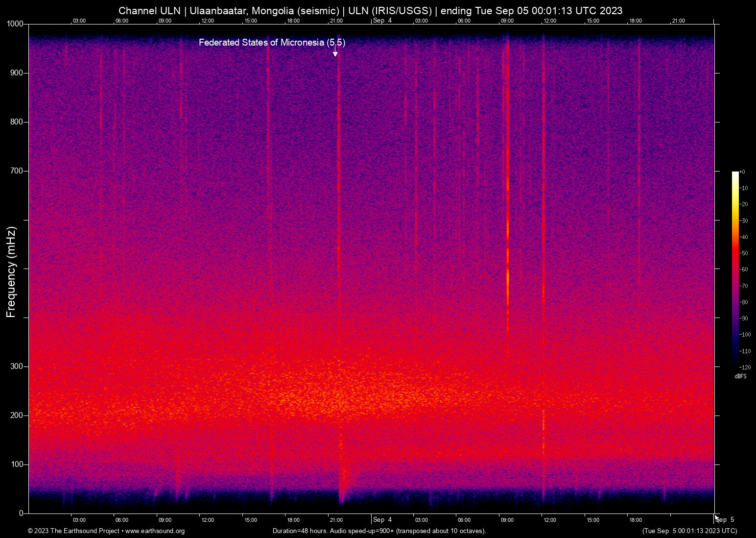756x538 pixels.
Task: Click the 100 frequency tick label
Action: coord(17,465)
